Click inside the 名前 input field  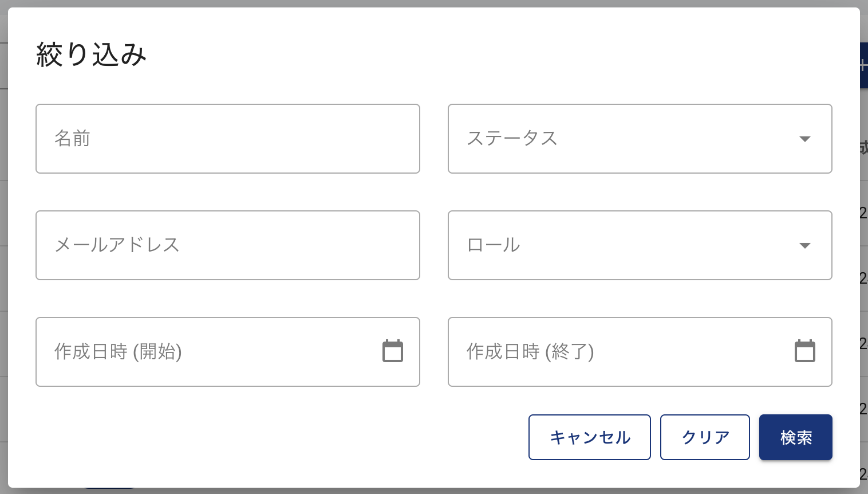pyautogui.click(x=228, y=139)
